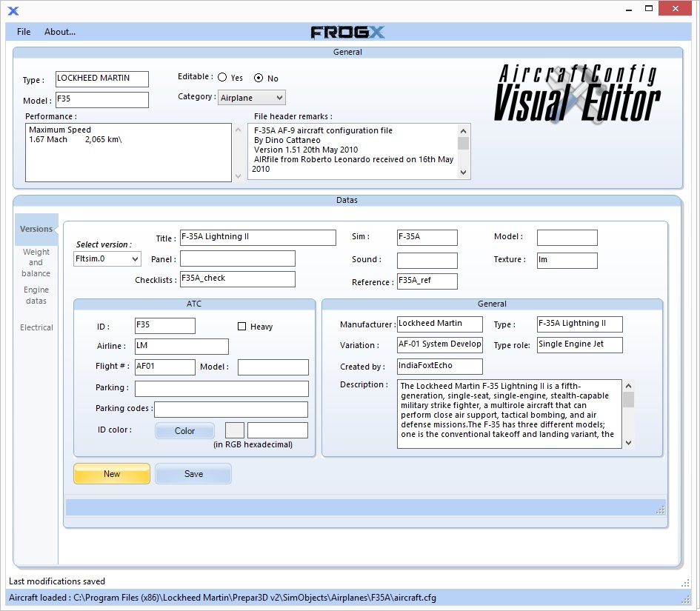The image size is (700, 611).
Task: Click the Save button
Action: click(193, 473)
